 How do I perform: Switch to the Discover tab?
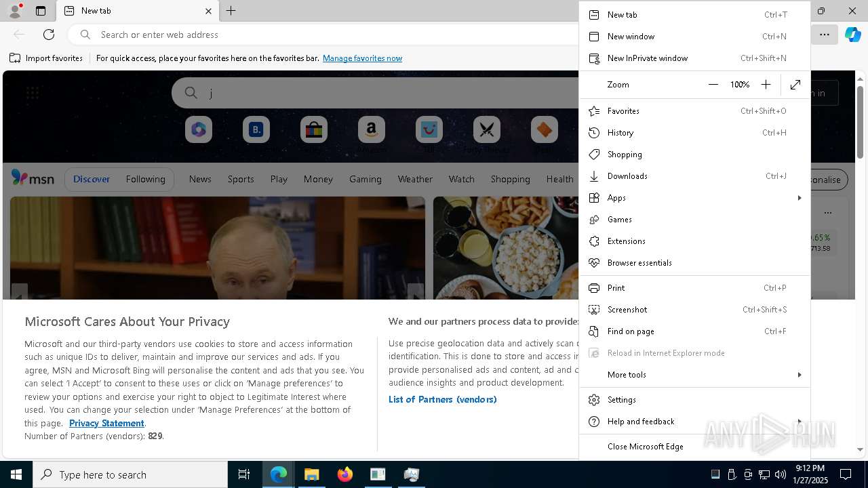coord(92,179)
